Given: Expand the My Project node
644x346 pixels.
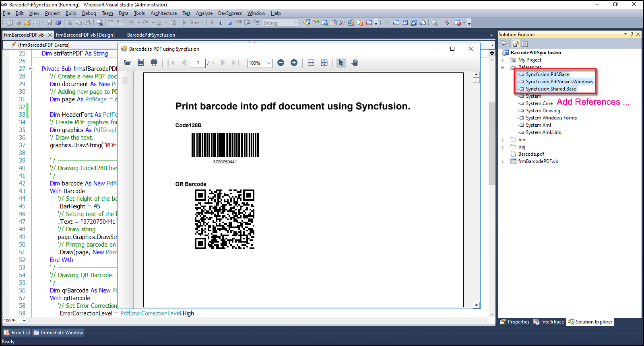Looking at the screenshot, I should coord(503,60).
